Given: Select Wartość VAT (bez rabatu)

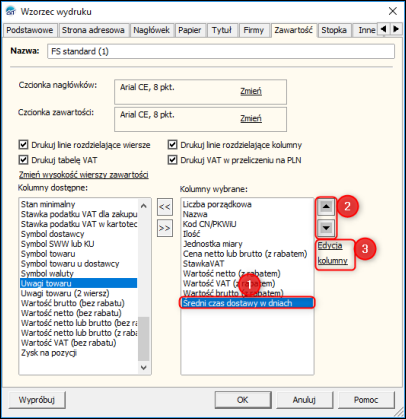Looking at the screenshot, I should (x=78, y=343).
